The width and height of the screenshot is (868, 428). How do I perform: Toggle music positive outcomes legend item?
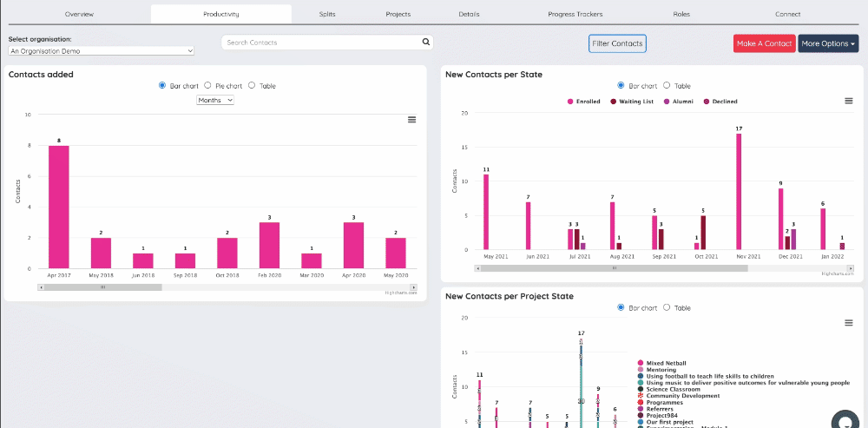coord(744,383)
